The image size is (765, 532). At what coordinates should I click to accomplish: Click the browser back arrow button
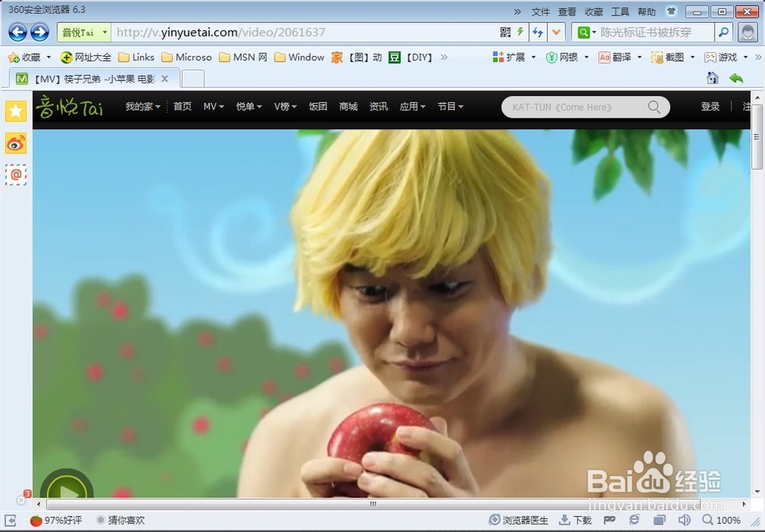pyautogui.click(x=18, y=33)
